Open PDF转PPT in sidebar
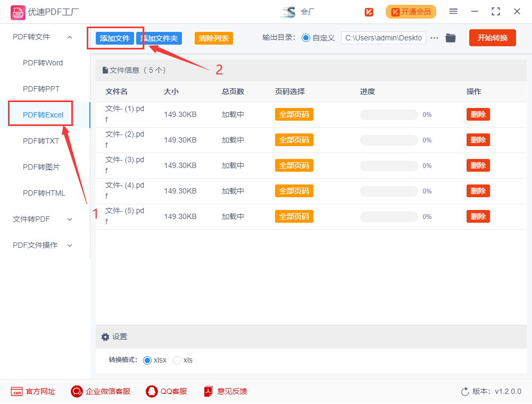The height and width of the screenshot is (404, 532). pos(41,89)
